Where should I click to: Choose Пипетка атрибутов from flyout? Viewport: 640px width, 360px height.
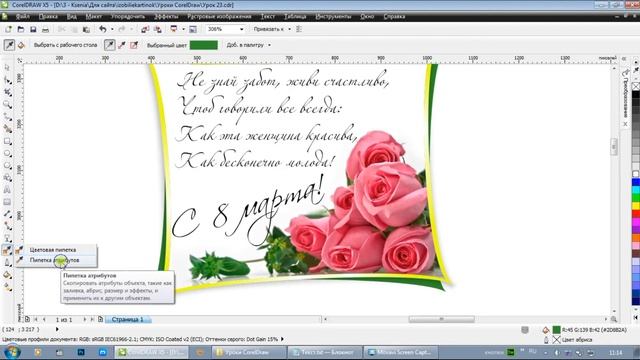56,260
